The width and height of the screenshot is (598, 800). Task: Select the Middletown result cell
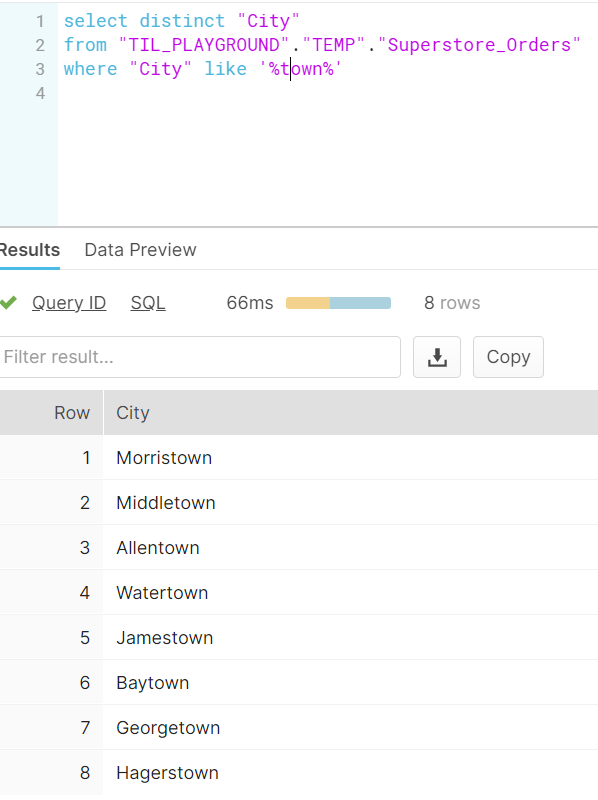(x=351, y=503)
